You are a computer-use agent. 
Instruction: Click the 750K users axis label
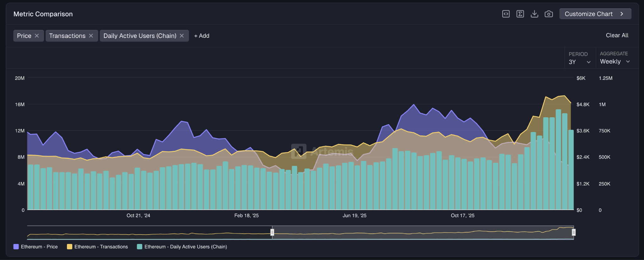(604, 131)
